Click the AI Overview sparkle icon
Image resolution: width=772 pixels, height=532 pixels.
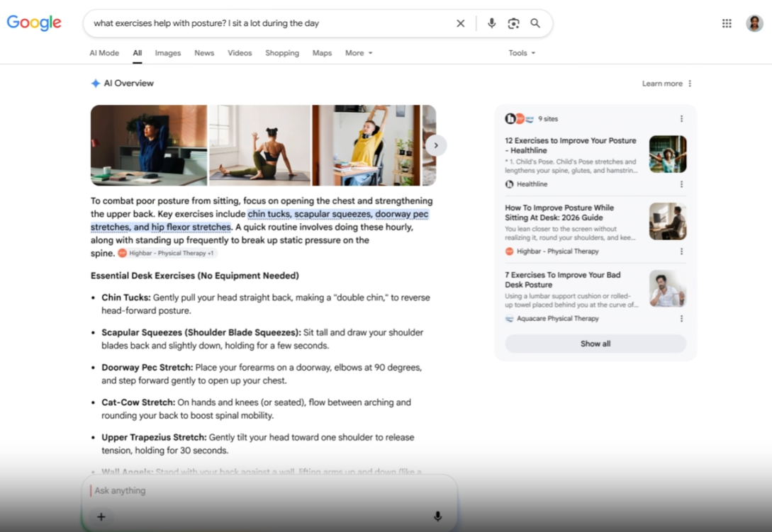(96, 83)
